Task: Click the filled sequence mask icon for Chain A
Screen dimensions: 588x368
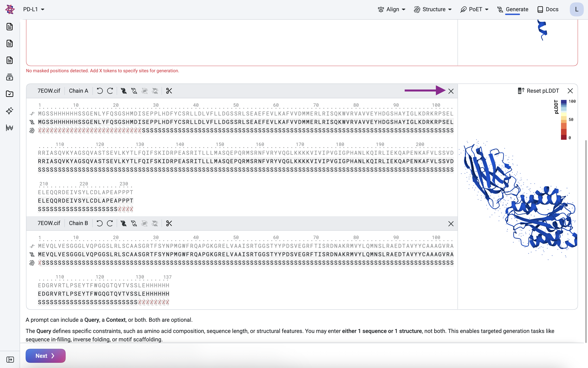Action: pos(124,91)
